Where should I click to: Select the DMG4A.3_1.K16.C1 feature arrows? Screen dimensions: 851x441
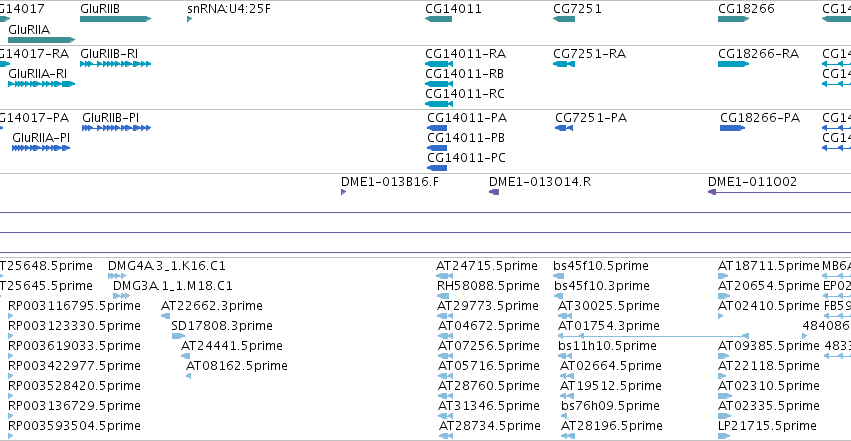point(117,276)
